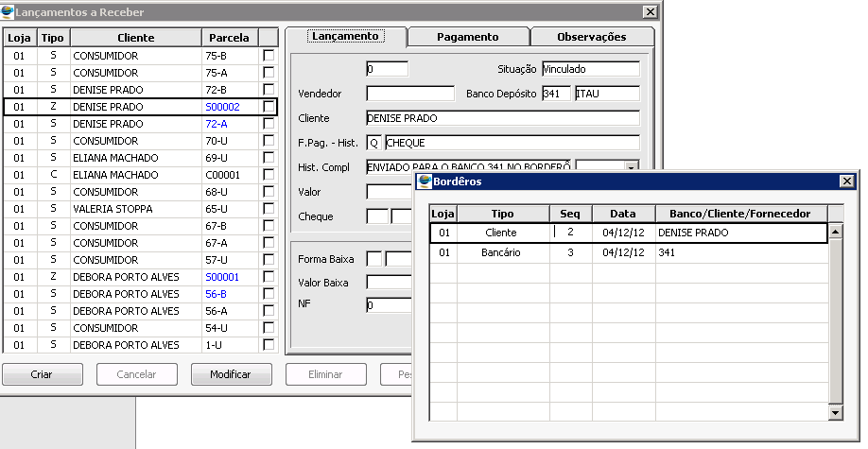Expand the Hist. Compl dropdown arrow
This screenshot has height=449, width=868.
click(631, 167)
